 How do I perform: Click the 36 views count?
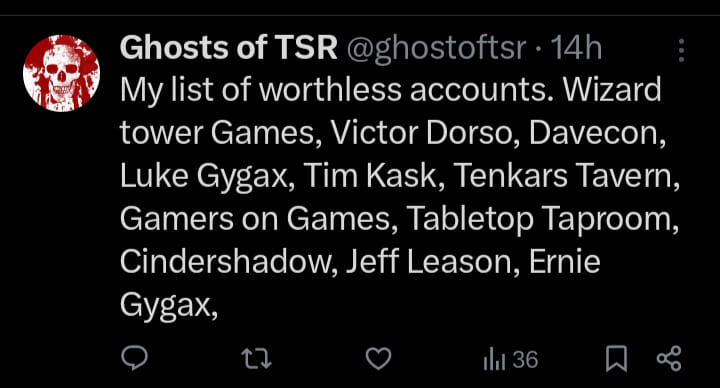click(525, 360)
